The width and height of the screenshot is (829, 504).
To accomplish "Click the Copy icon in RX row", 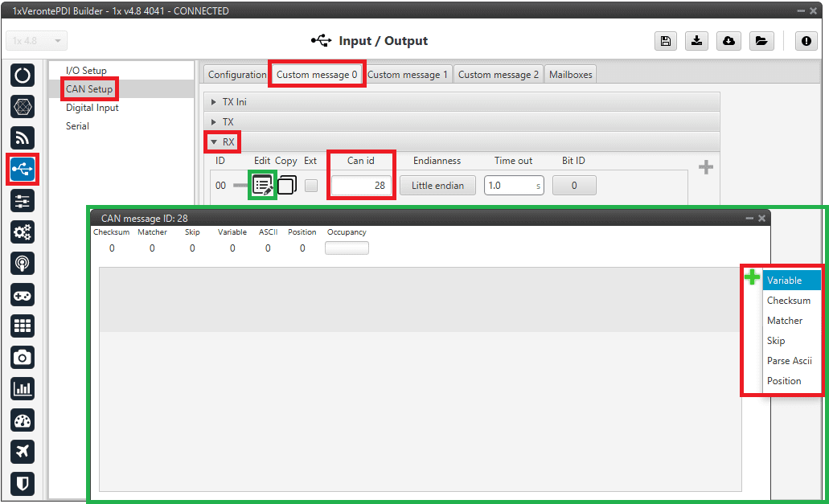I will 287,185.
